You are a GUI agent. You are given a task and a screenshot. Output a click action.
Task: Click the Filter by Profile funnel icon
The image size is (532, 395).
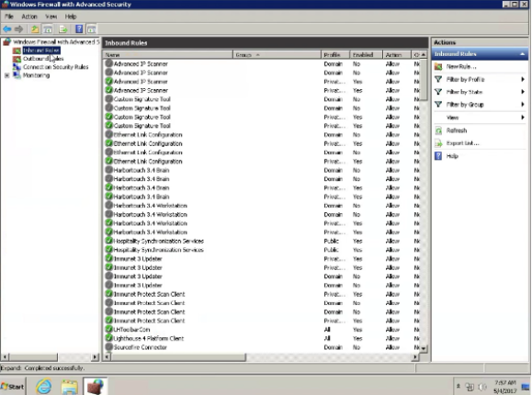point(438,79)
